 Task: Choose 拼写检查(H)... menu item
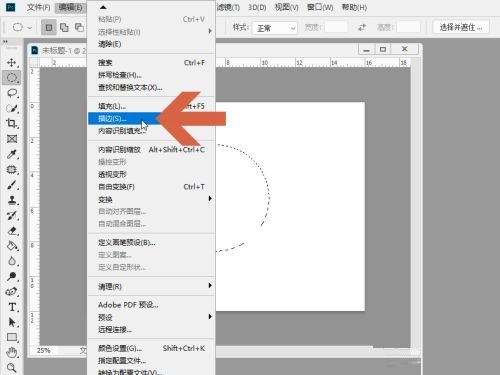151,75
